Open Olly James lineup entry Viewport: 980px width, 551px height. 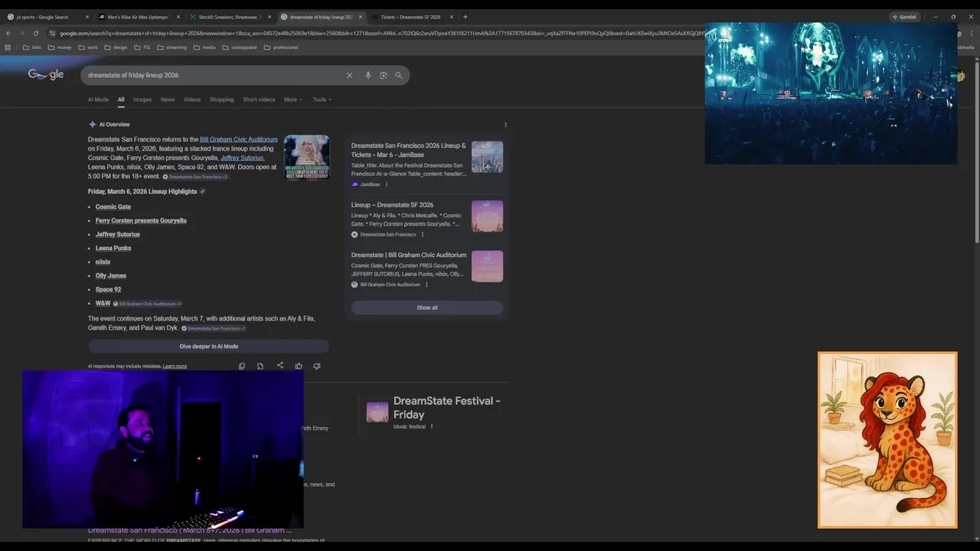[111, 275]
